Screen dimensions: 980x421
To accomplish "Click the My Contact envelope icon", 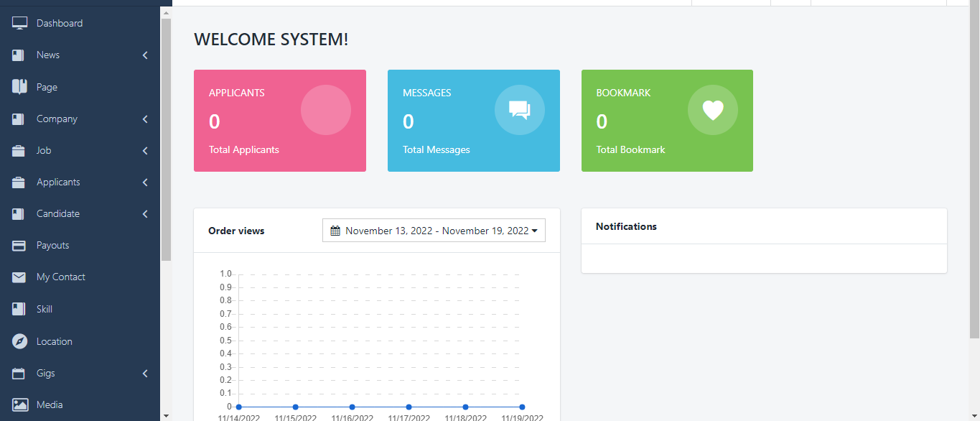I will pyautogui.click(x=19, y=277).
